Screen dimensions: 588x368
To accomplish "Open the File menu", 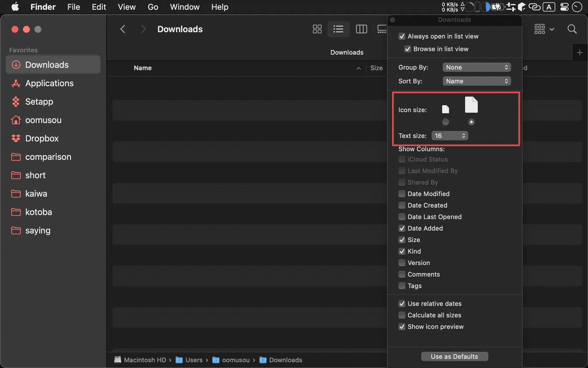I will tap(73, 7).
